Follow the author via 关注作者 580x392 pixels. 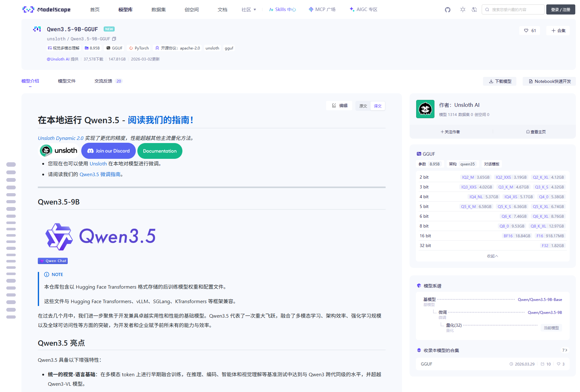450,132
